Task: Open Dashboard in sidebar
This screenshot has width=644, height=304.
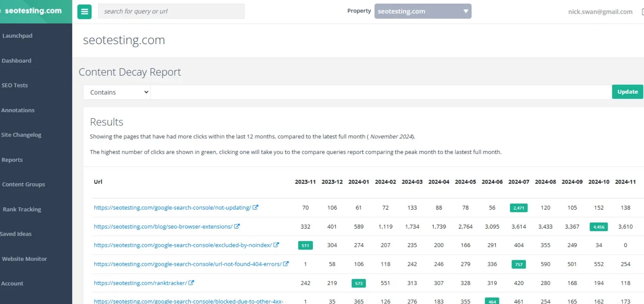Action: click(16, 61)
